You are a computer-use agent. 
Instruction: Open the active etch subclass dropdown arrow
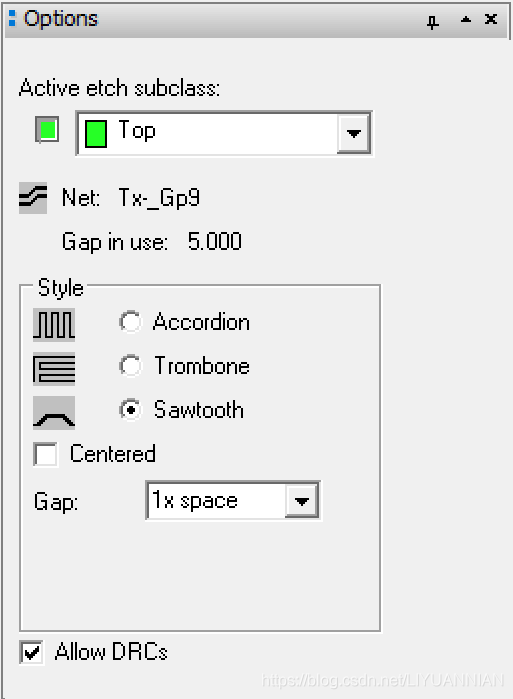click(x=353, y=133)
